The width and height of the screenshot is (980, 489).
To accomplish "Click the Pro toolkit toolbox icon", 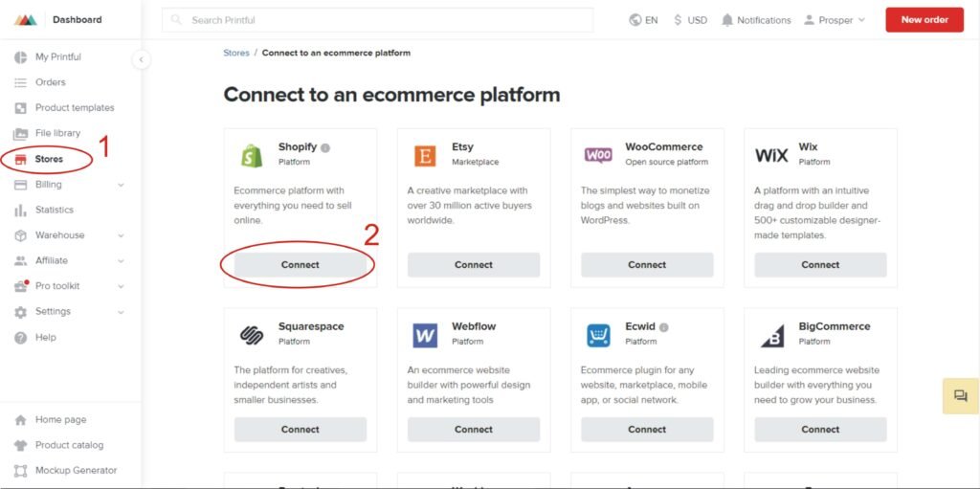I will tap(21, 286).
